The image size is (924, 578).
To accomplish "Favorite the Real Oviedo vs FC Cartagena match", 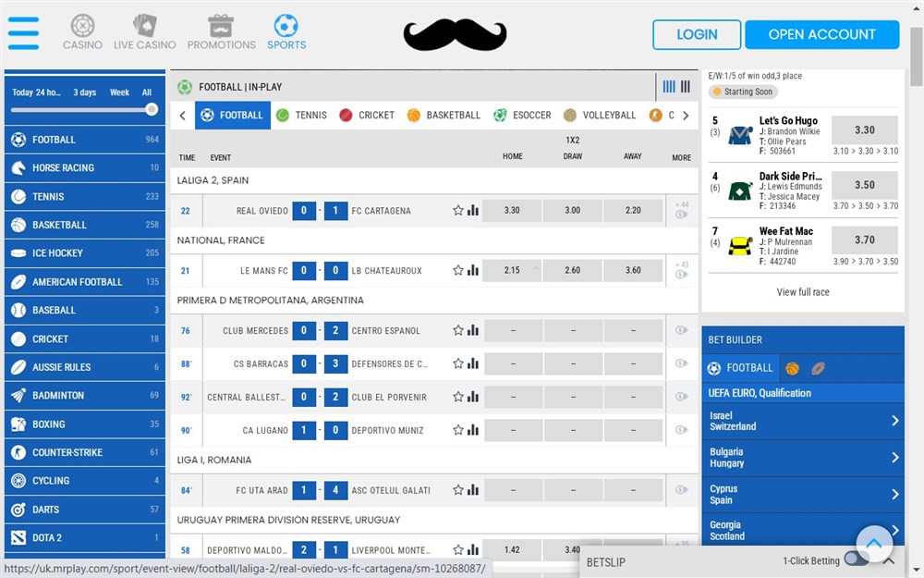I will point(458,211).
